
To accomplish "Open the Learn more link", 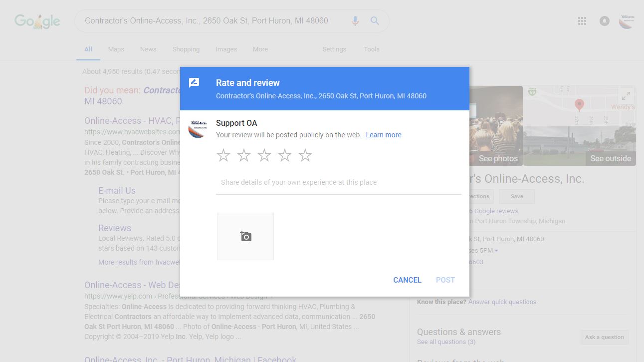I will (x=383, y=135).
